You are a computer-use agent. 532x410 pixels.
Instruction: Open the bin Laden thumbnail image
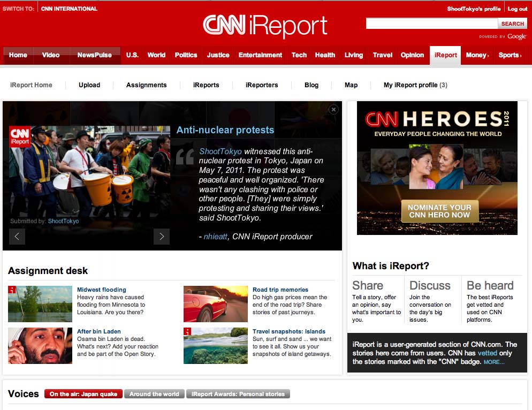(40, 346)
